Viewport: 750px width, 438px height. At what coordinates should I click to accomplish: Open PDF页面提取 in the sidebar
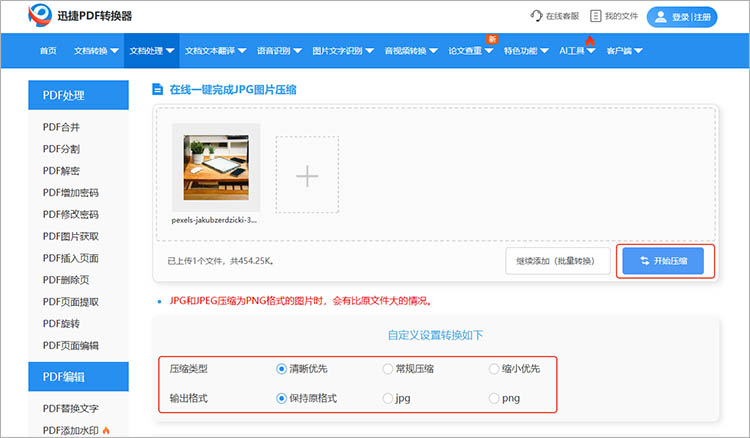coord(70,302)
